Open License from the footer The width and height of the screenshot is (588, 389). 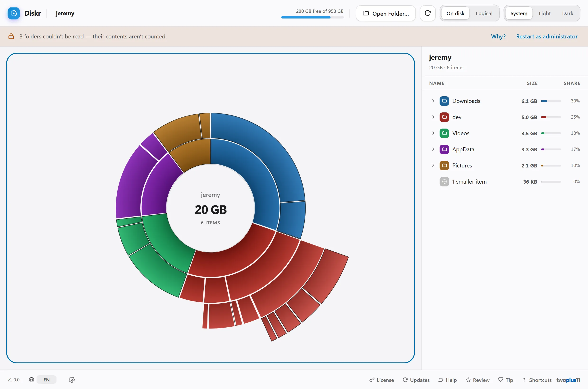381,380
